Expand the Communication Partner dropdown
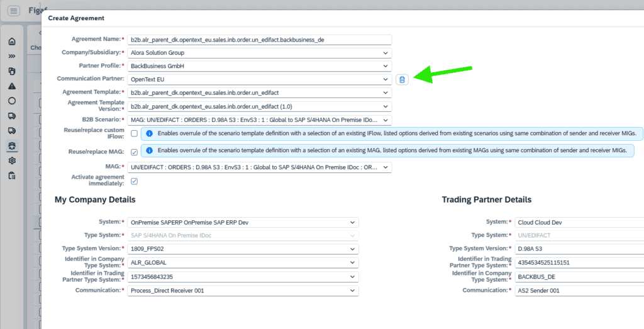This screenshot has width=644, height=329. 260,79
